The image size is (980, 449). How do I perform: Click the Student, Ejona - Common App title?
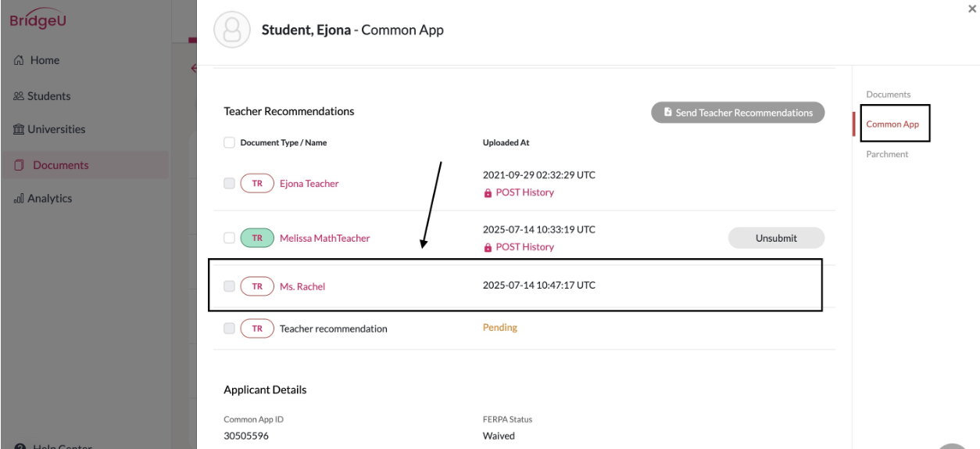(x=352, y=30)
